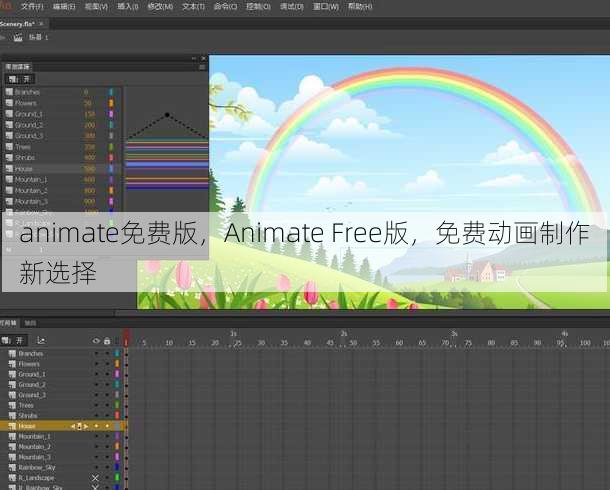The width and height of the screenshot is (610, 490).
Task: Toggle the 开 button in Layer Depth panel
Action: tap(20, 79)
